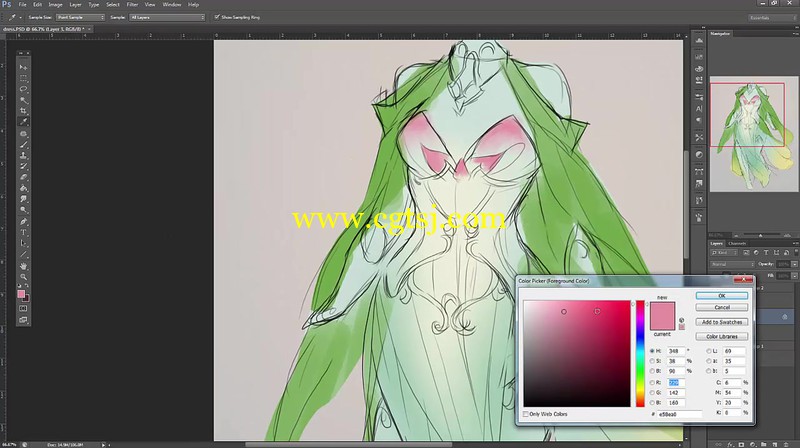
Task: Select the R red radio button
Action: [x=652, y=383]
